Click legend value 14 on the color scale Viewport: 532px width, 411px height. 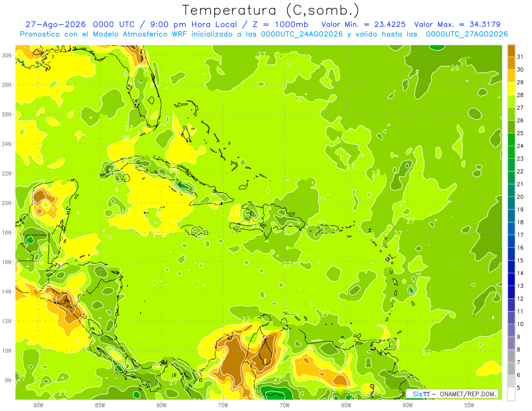click(520, 273)
